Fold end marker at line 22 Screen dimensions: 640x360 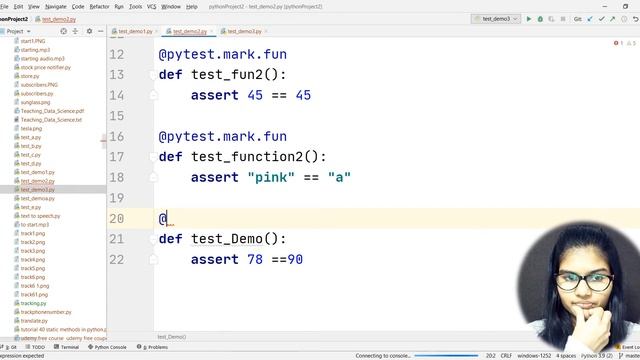click(153, 259)
